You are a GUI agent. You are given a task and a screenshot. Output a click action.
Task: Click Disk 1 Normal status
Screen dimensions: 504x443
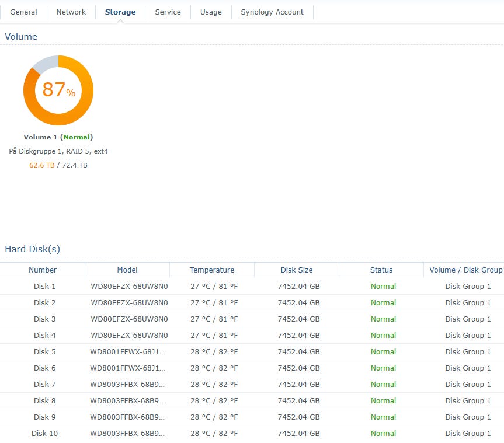click(x=383, y=287)
